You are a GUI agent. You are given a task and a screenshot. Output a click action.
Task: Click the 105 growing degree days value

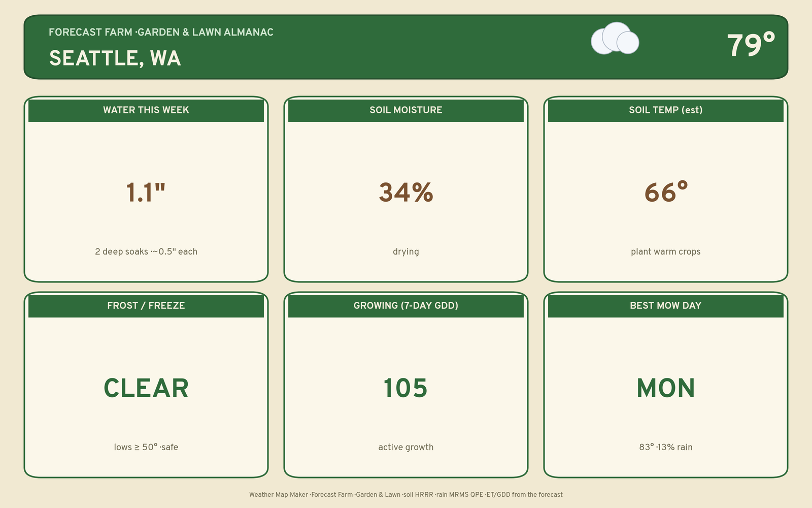(405, 388)
